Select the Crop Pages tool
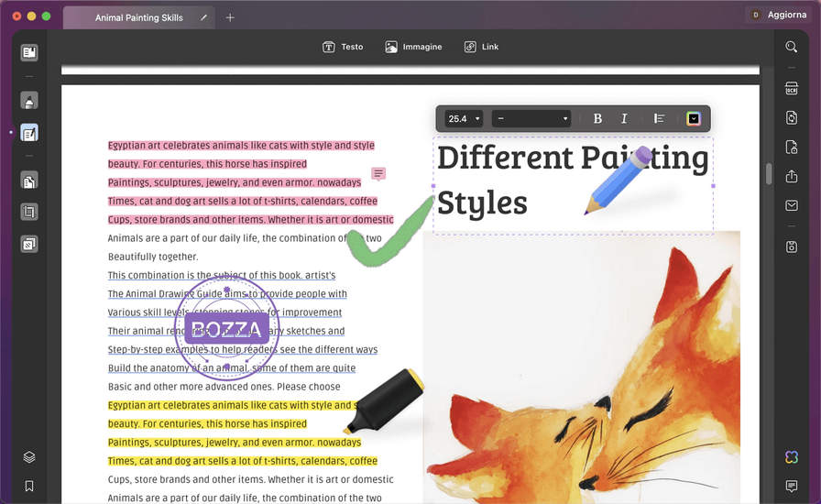 click(x=29, y=213)
